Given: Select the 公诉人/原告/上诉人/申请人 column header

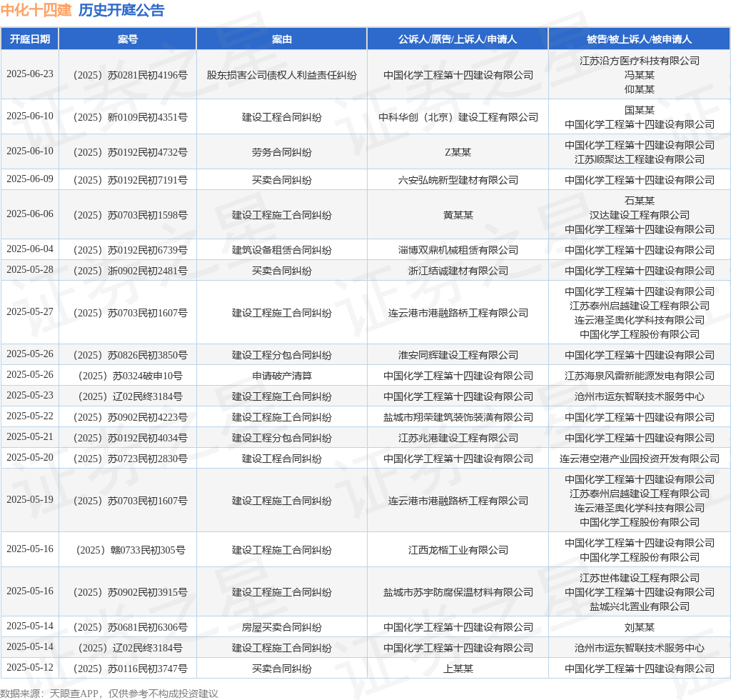Looking at the screenshot, I should 458,39.
